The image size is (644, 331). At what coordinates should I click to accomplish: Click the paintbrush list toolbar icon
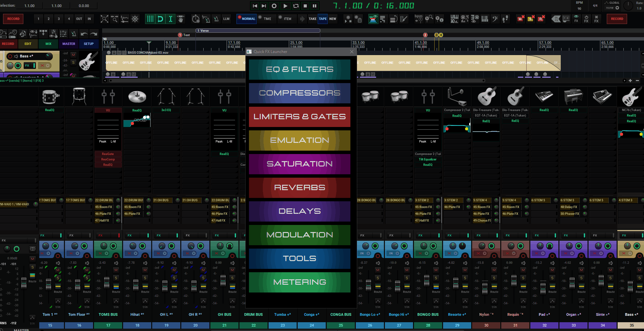tap(404, 19)
